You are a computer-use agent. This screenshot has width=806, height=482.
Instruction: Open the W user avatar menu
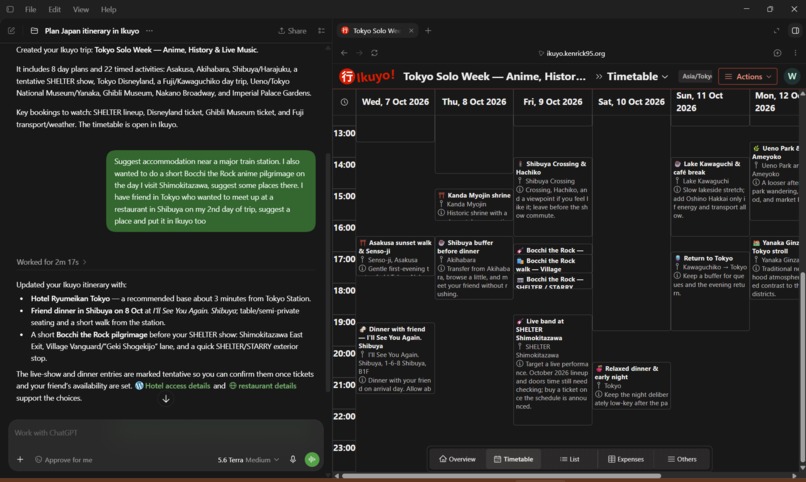pyautogui.click(x=792, y=77)
